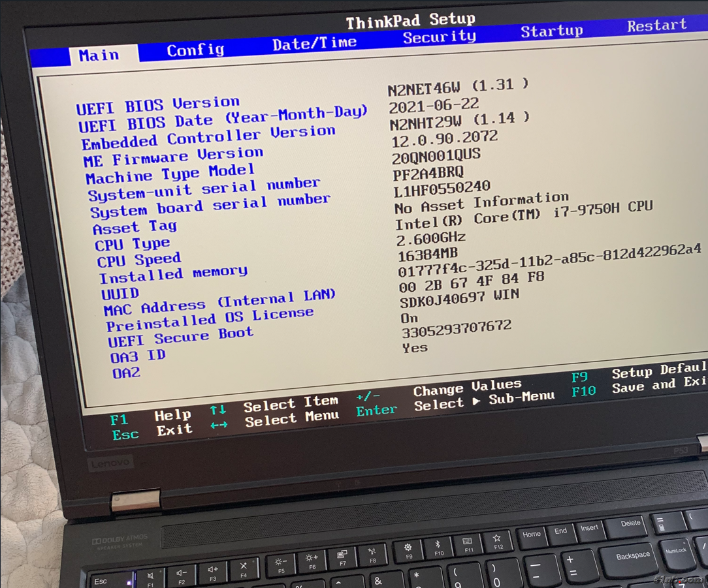The height and width of the screenshot is (588, 708).
Task: Open the Restart menu tab
Action: pyautogui.click(x=656, y=25)
